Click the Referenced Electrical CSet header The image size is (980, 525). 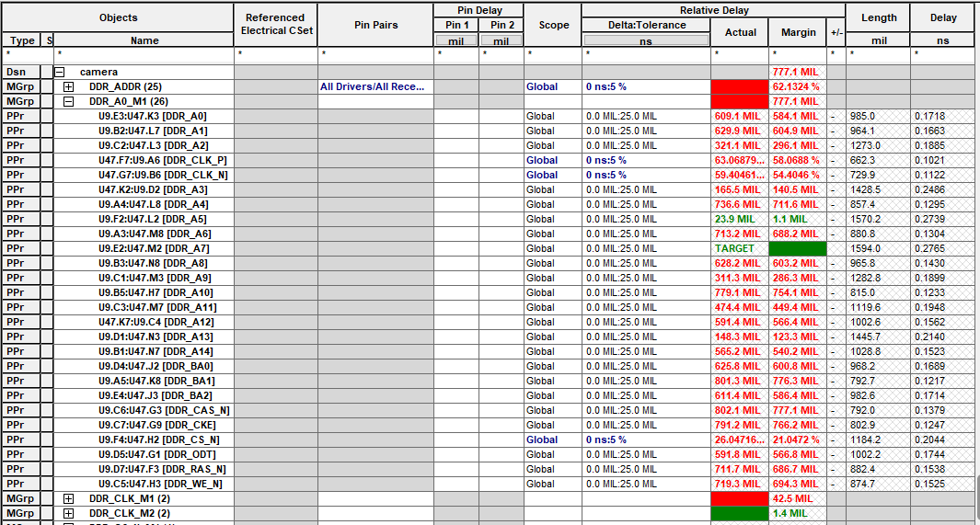pos(276,24)
